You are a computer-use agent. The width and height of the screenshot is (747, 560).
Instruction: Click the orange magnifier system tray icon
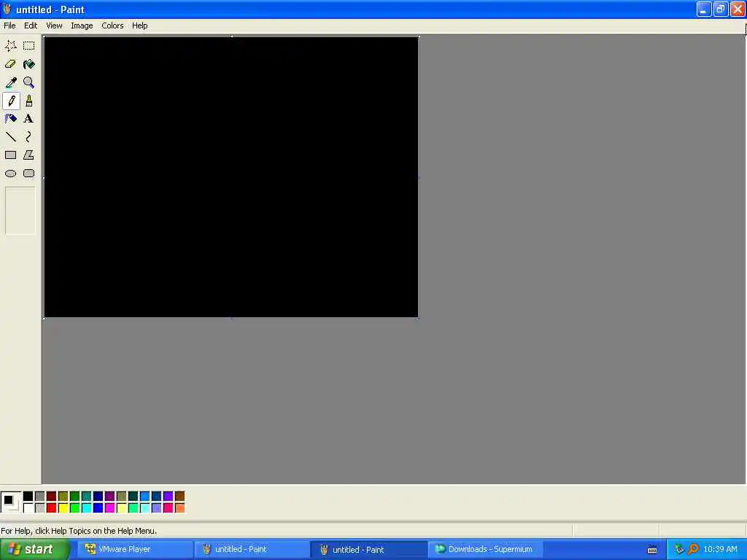coord(693,550)
